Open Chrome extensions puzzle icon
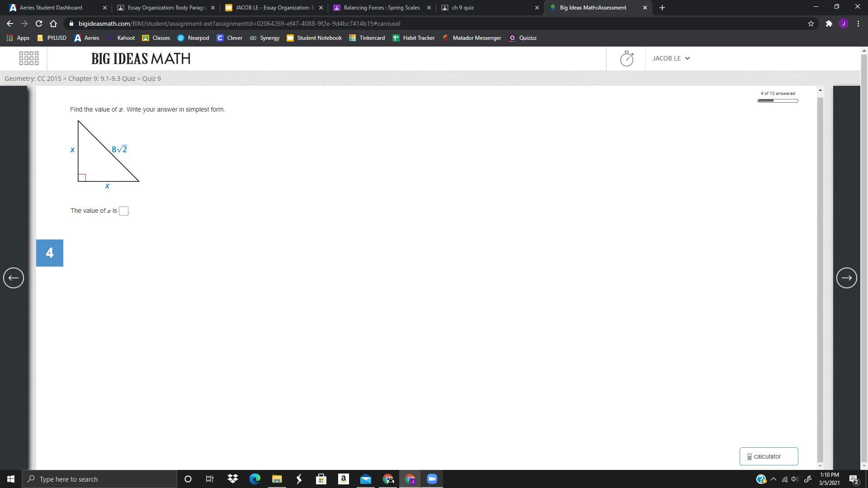 tap(829, 23)
